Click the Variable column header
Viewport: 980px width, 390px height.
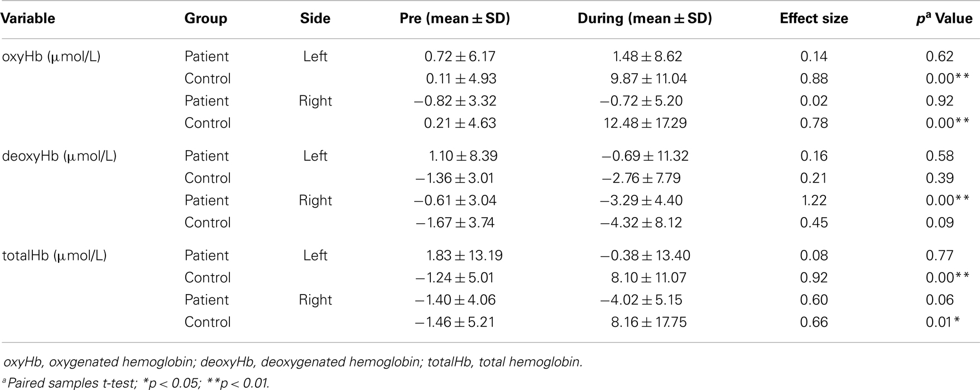coord(28,18)
